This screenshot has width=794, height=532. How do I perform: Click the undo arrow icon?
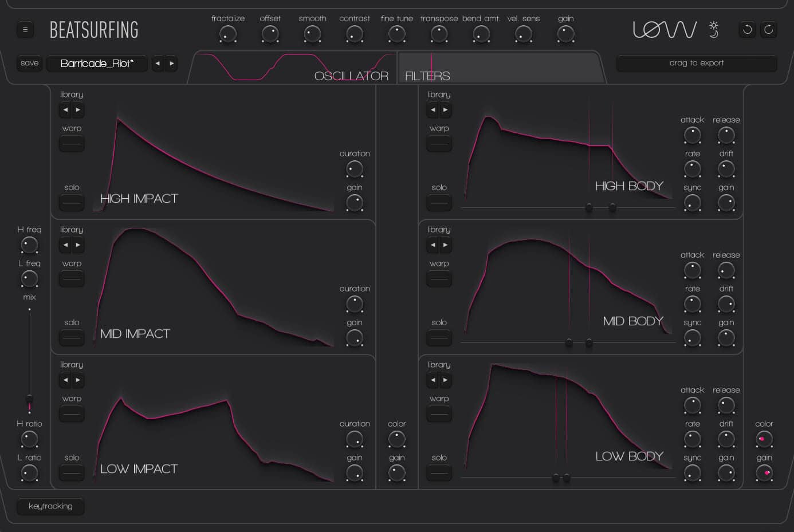coord(747,29)
